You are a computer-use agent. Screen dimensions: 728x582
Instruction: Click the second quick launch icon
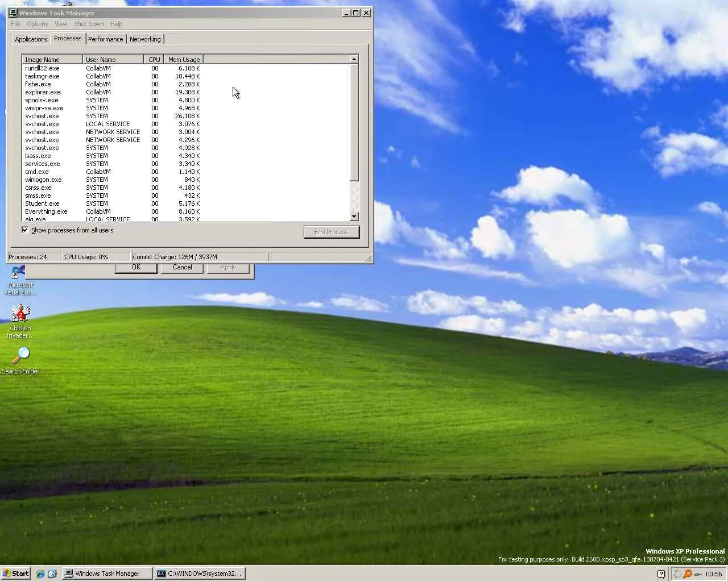(x=52, y=574)
